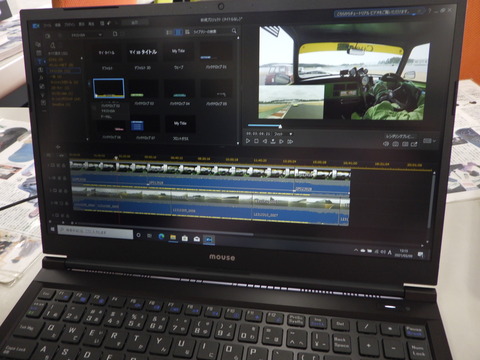Image resolution: width=480 pixels, height=360 pixels.
Task: Click the library search magnifier icon
Action: pos(234,31)
